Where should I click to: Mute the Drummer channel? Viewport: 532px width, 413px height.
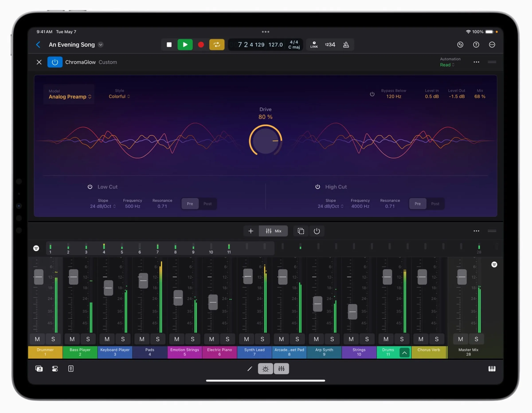(37, 339)
